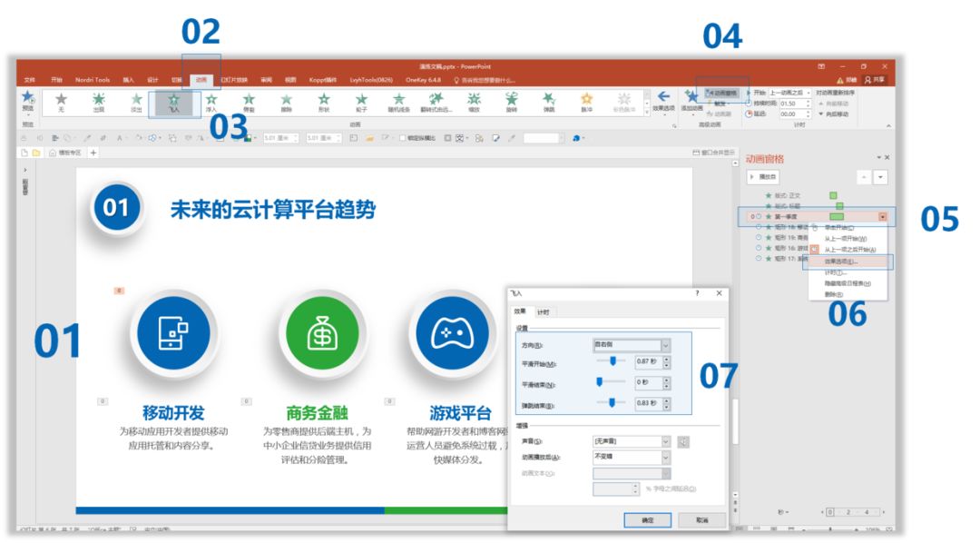
Task: Open the 方向 direction dropdown
Action: pos(666,345)
